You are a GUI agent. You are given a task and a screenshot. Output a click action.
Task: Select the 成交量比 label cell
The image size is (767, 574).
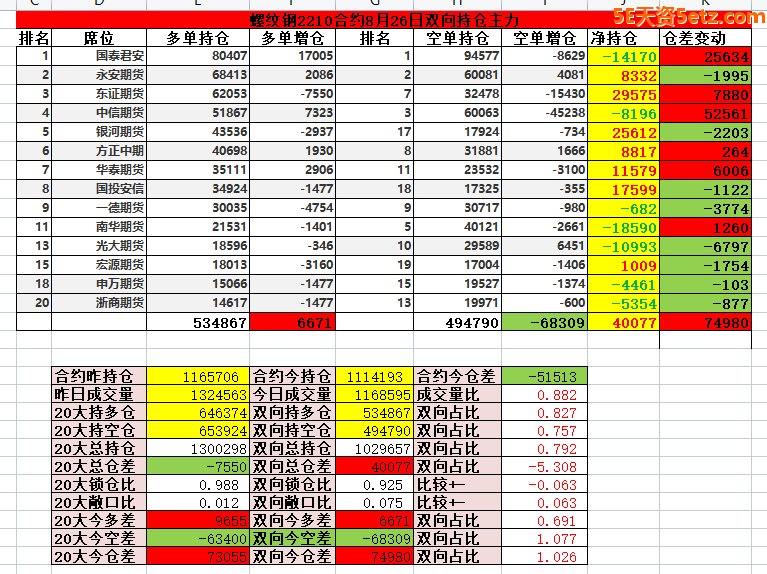[457, 394]
